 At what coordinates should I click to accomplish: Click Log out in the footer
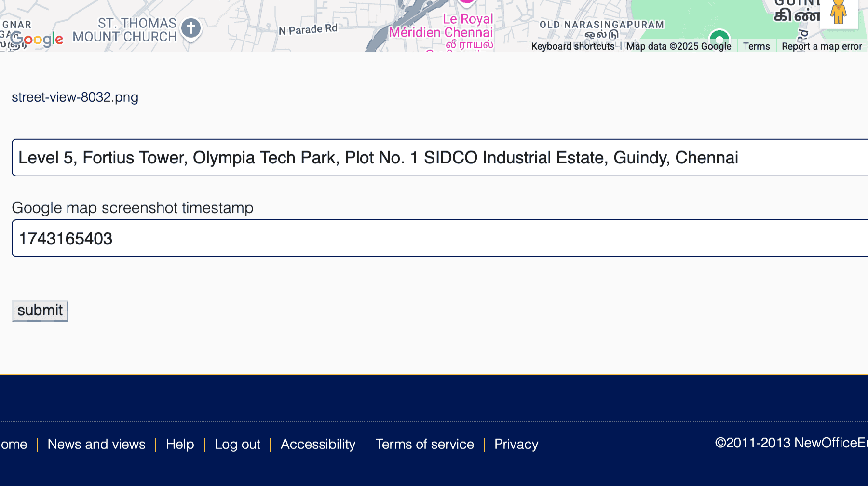pyautogui.click(x=237, y=444)
